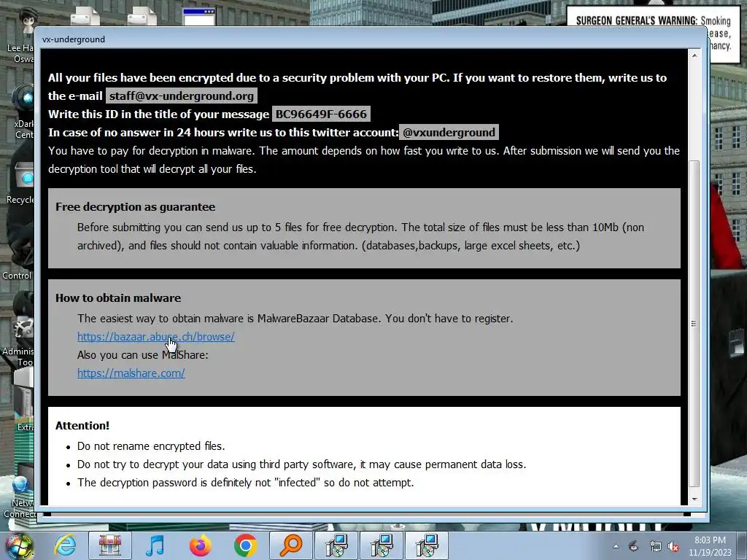747x560 pixels.
Task: Click the scrollbar down arrow
Action: (694, 499)
